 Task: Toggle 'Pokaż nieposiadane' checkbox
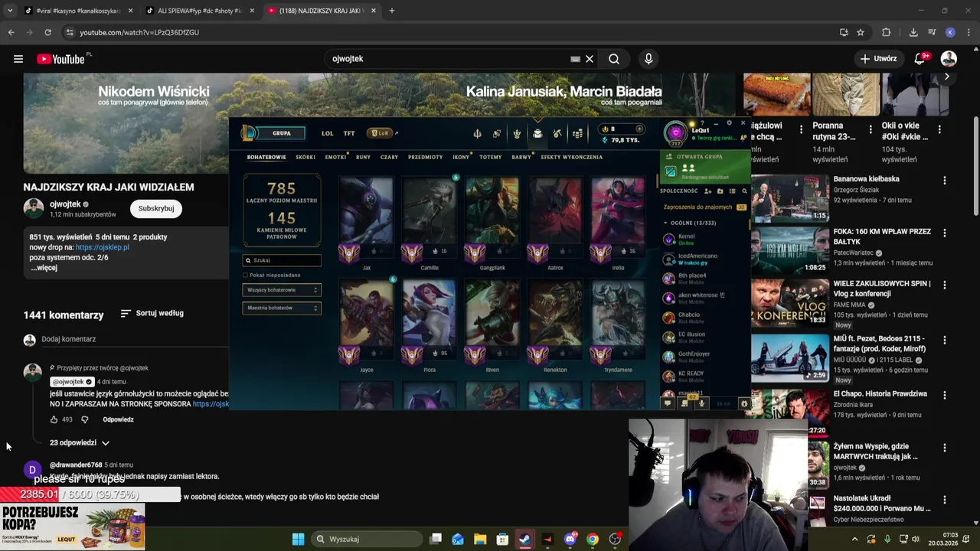point(245,275)
